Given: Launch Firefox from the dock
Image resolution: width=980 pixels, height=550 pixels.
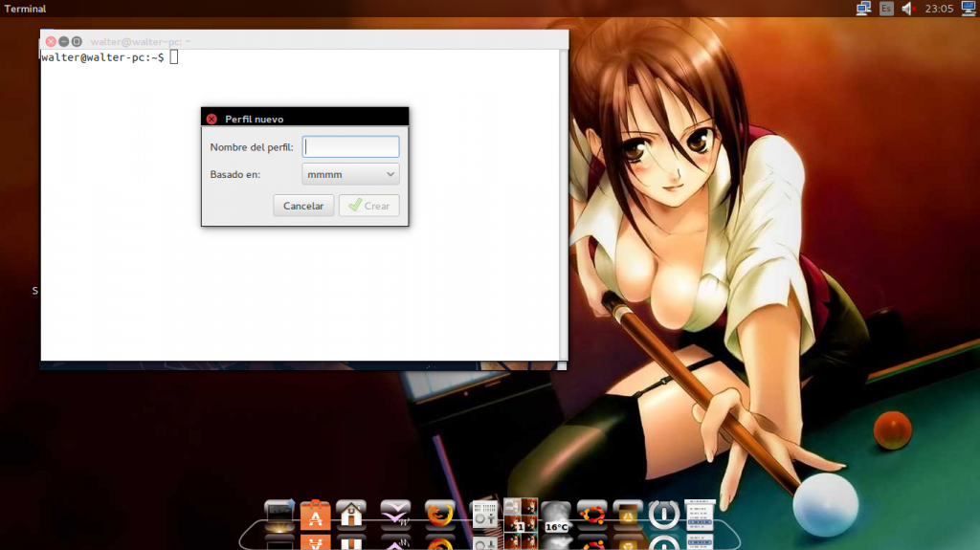Looking at the screenshot, I should [x=439, y=515].
